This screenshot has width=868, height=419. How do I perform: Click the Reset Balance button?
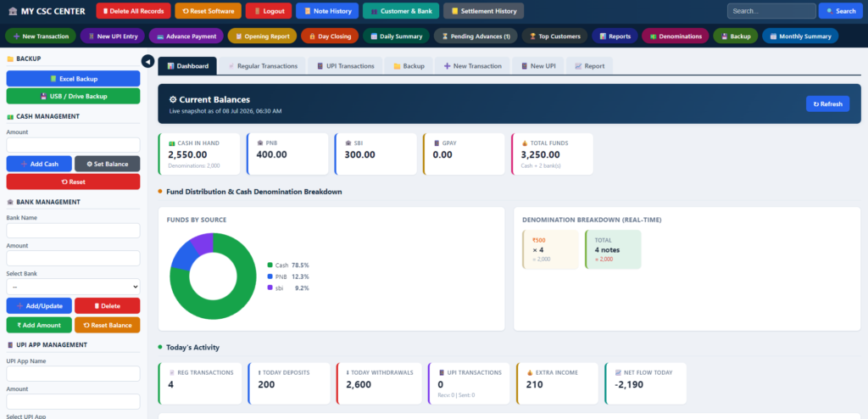[x=108, y=325]
